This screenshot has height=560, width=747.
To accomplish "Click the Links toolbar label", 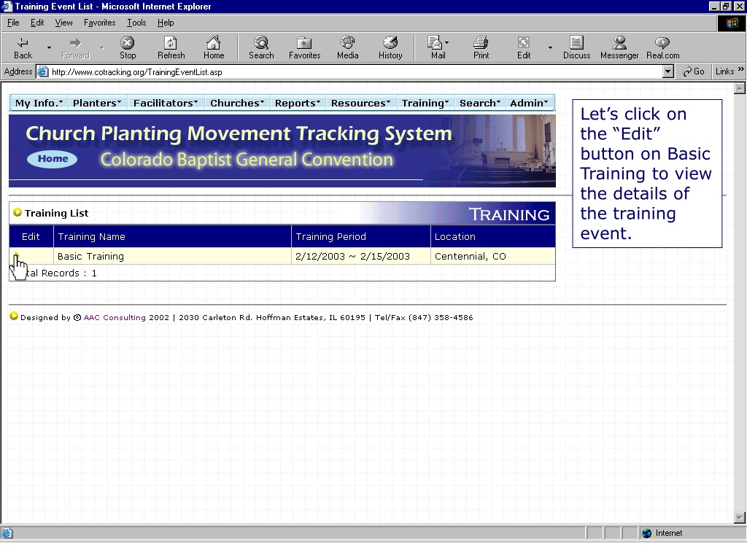I will click(724, 71).
